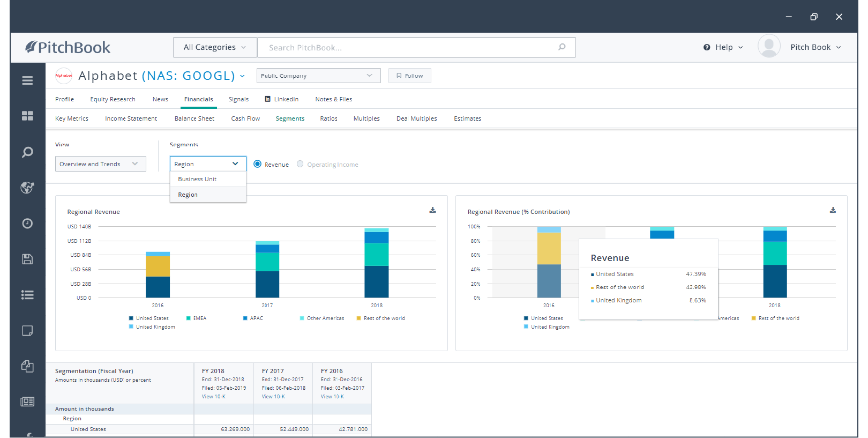
Task: Open the sticky note icon in sidebar
Action: 27,331
